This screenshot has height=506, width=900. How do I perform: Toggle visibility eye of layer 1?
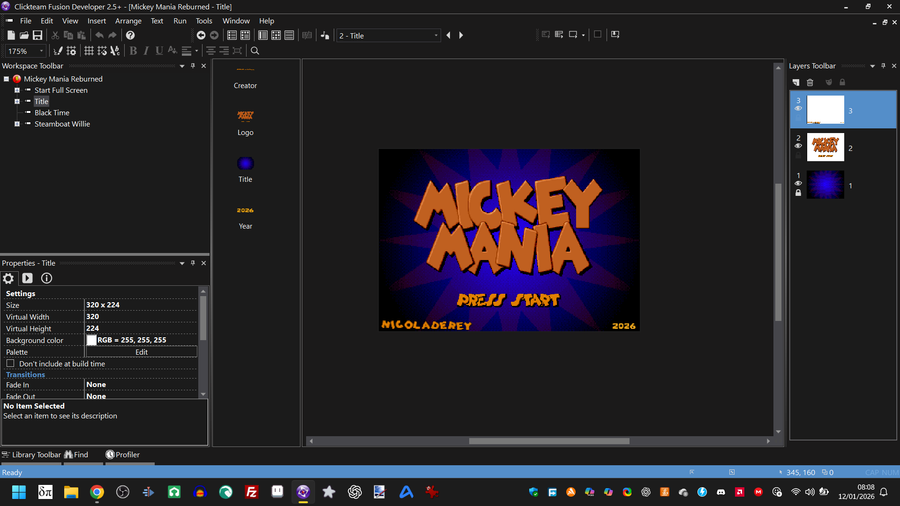pos(798,184)
